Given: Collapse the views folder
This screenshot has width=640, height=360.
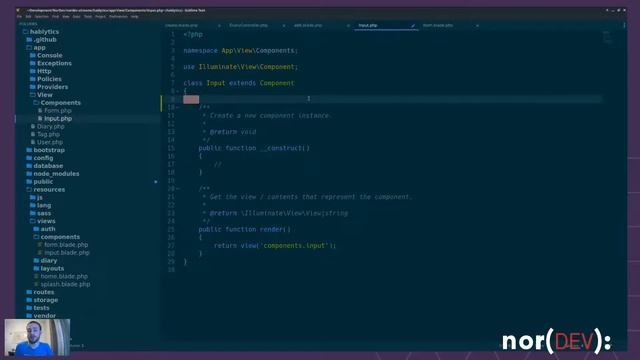Looking at the screenshot, I should [33, 221].
